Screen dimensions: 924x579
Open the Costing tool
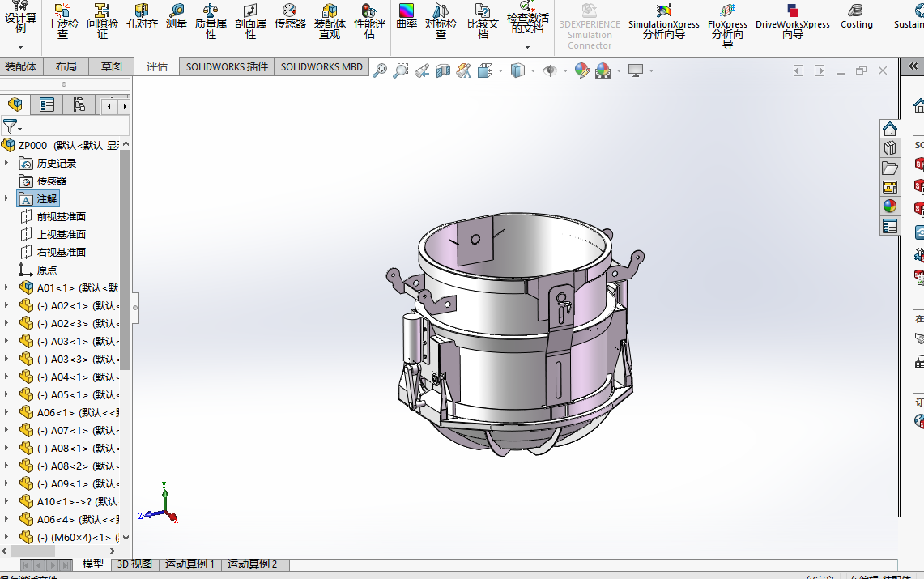856,16
